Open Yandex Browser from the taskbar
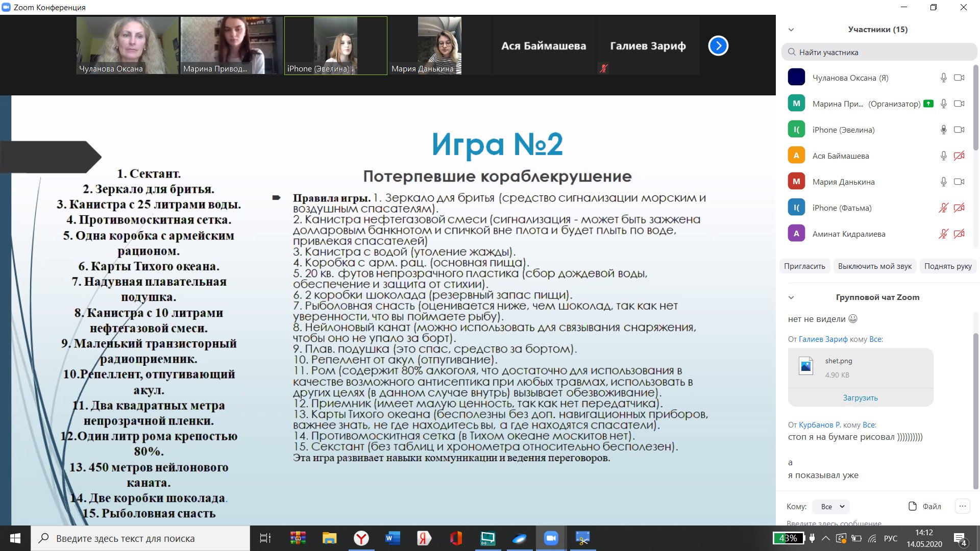Image resolution: width=980 pixels, height=551 pixels. (x=361, y=538)
